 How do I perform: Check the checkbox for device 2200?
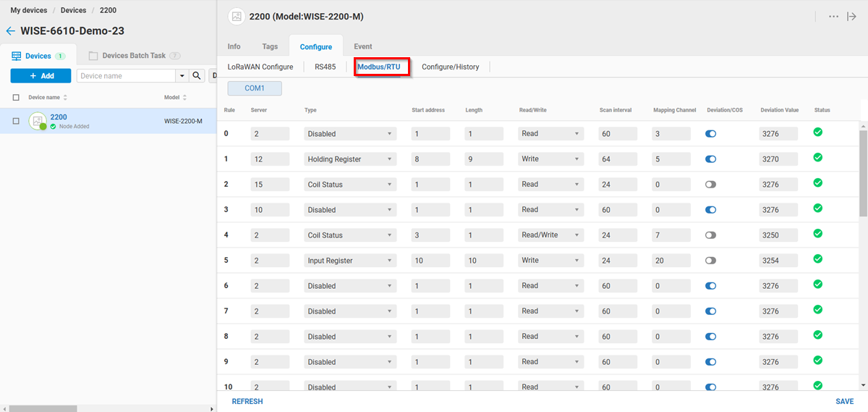(x=16, y=121)
